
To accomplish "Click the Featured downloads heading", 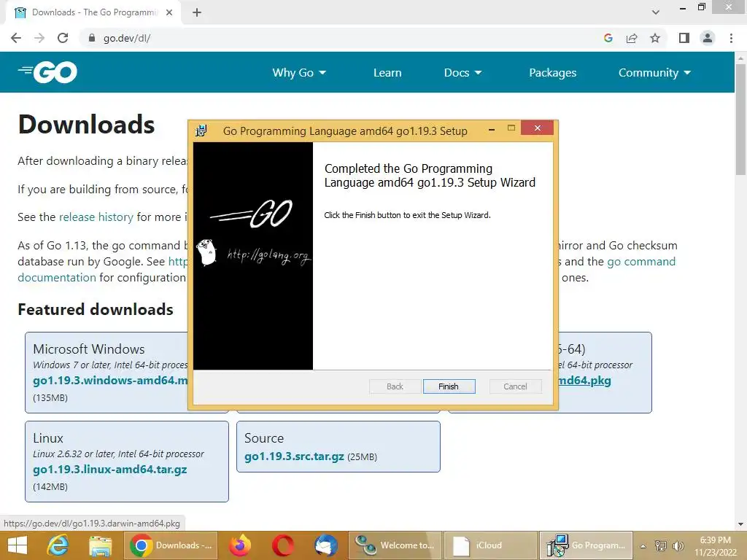I will point(96,309).
